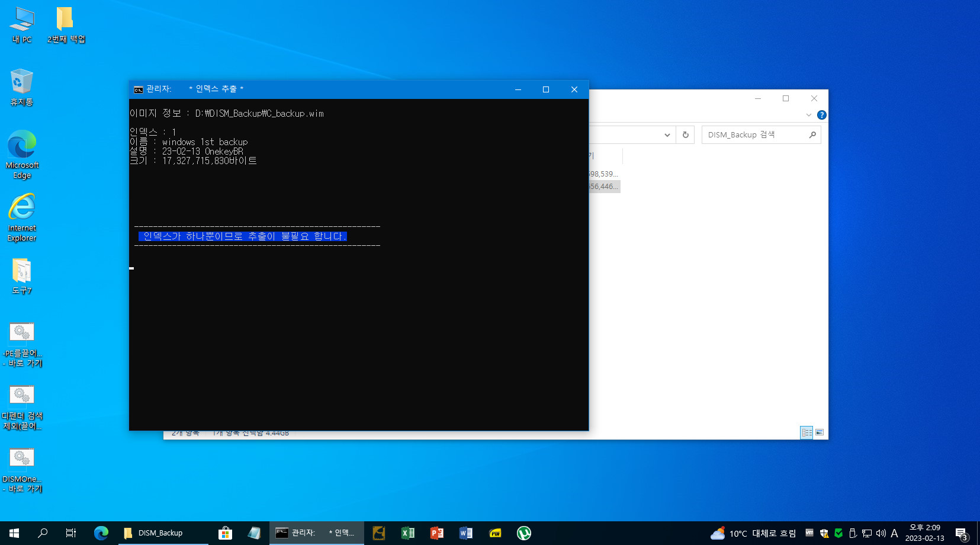
Task: Launch Excel from the taskbar
Action: tap(408, 533)
